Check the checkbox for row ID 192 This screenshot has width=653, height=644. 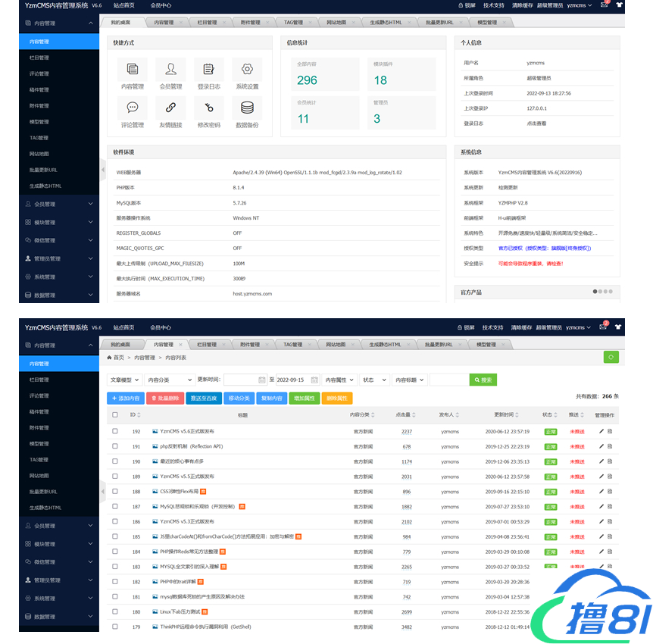tap(115, 431)
